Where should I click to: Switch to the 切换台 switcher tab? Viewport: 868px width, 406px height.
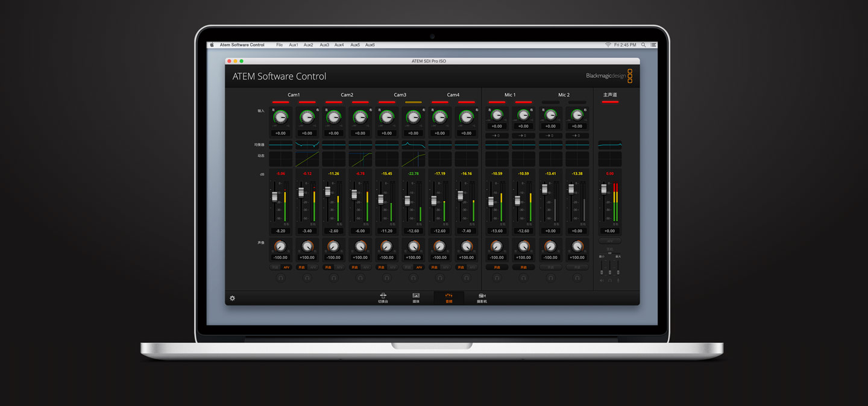tap(383, 298)
